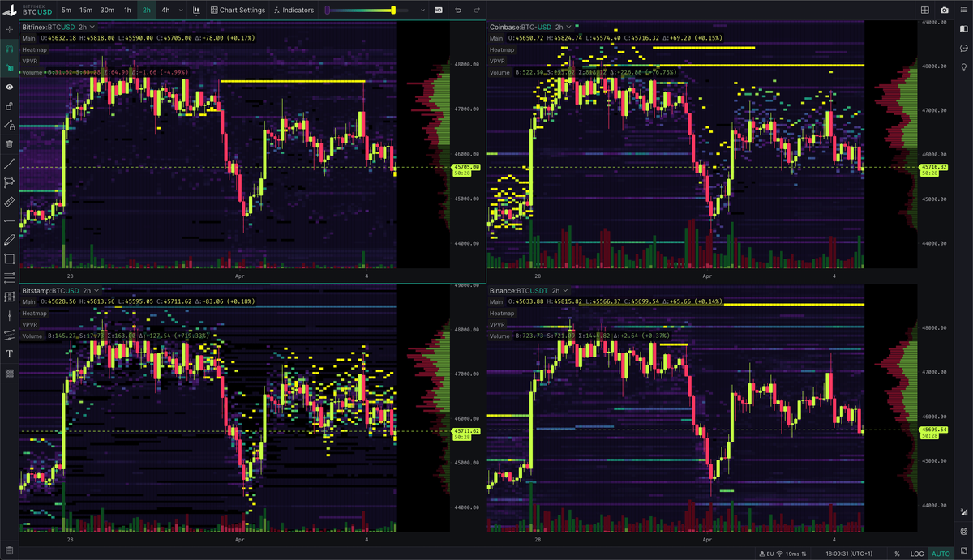Toggle the lock drawings padlock
Image resolution: width=973 pixels, height=560 pixels.
pyautogui.click(x=9, y=106)
